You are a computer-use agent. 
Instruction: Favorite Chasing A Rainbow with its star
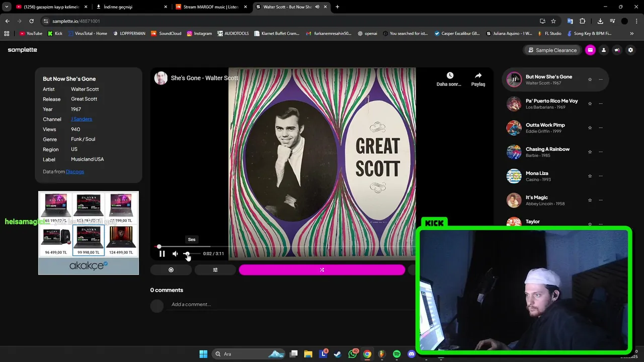[x=590, y=152]
